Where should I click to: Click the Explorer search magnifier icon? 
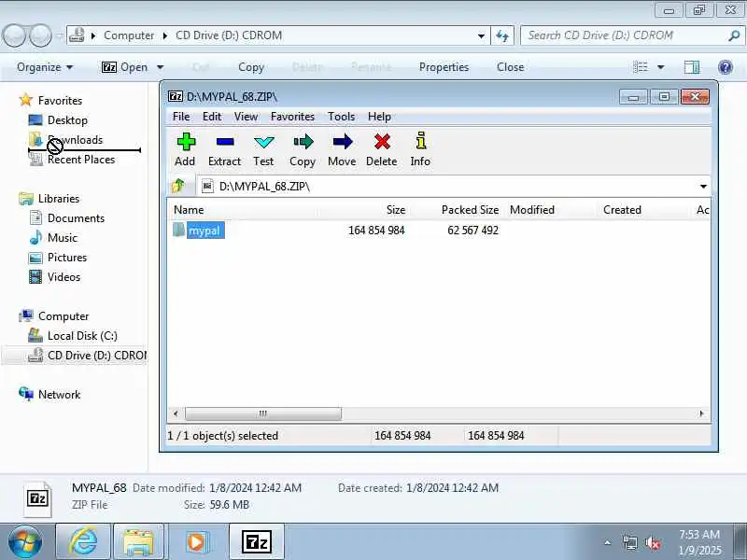point(734,35)
